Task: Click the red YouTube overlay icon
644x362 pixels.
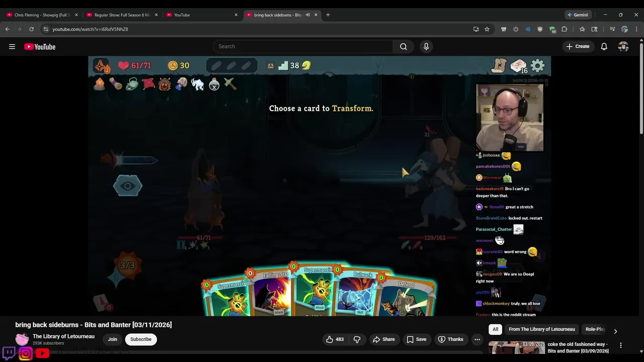Action: [42, 353]
